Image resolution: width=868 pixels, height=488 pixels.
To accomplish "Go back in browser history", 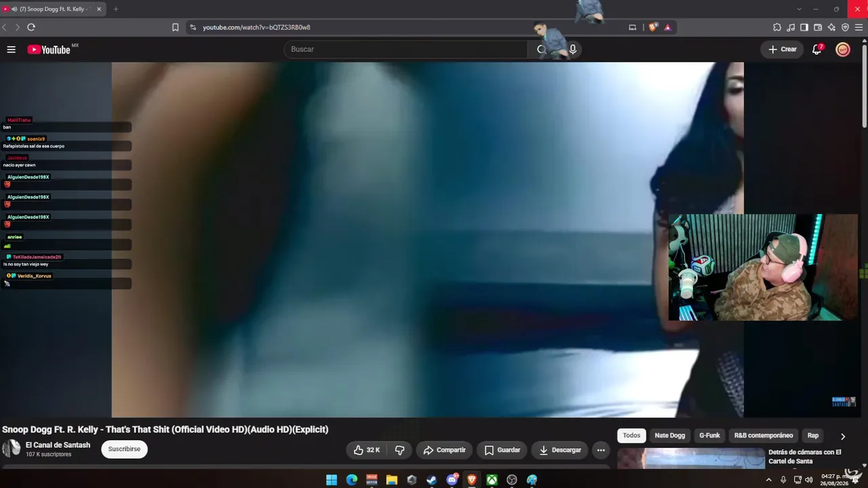I will point(5,27).
